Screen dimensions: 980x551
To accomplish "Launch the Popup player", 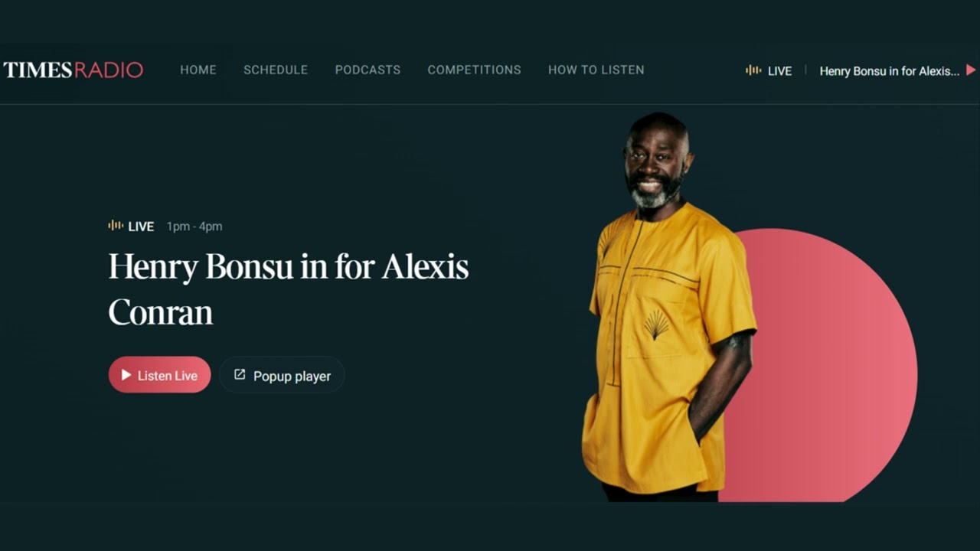I will click(x=282, y=375).
